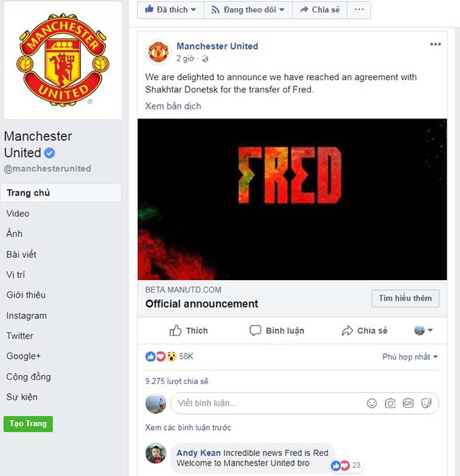Viewport: 460px width, 476px height.
Task: Open the comment-as profile selector dropdown
Action: 423,330
